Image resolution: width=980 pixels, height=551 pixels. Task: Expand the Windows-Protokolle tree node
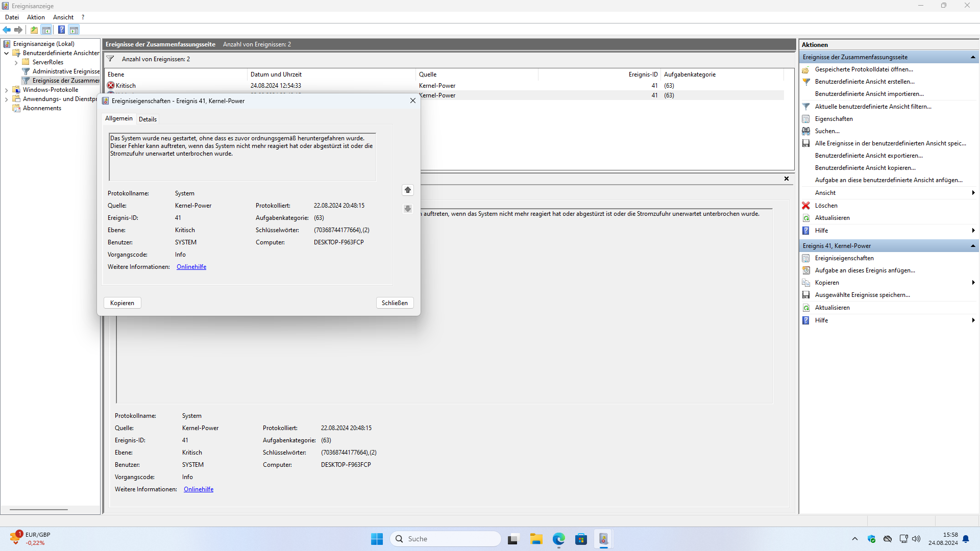pyautogui.click(x=7, y=90)
